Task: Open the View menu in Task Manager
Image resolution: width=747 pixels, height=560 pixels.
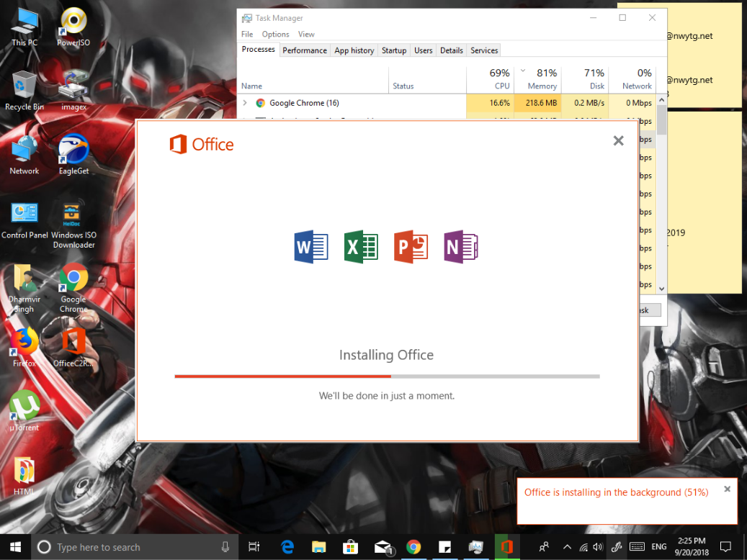Action: tap(306, 34)
